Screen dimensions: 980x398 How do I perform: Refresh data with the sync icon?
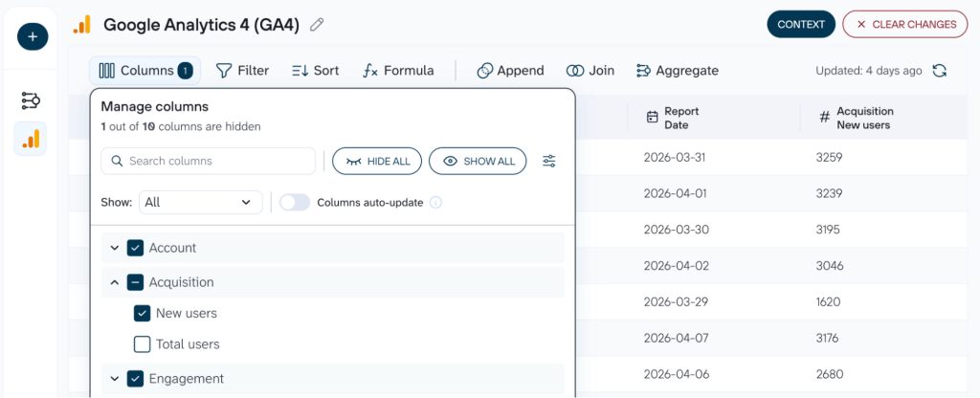940,71
